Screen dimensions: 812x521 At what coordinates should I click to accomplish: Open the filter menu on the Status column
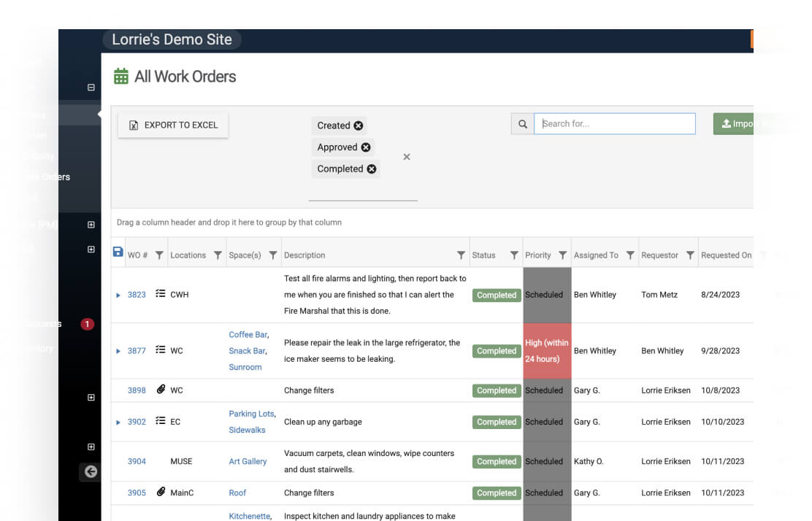click(x=513, y=255)
